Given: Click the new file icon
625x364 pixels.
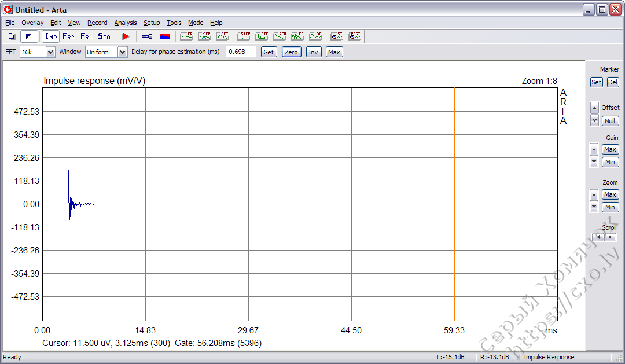Looking at the screenshot, I should (x=12, y=36).
